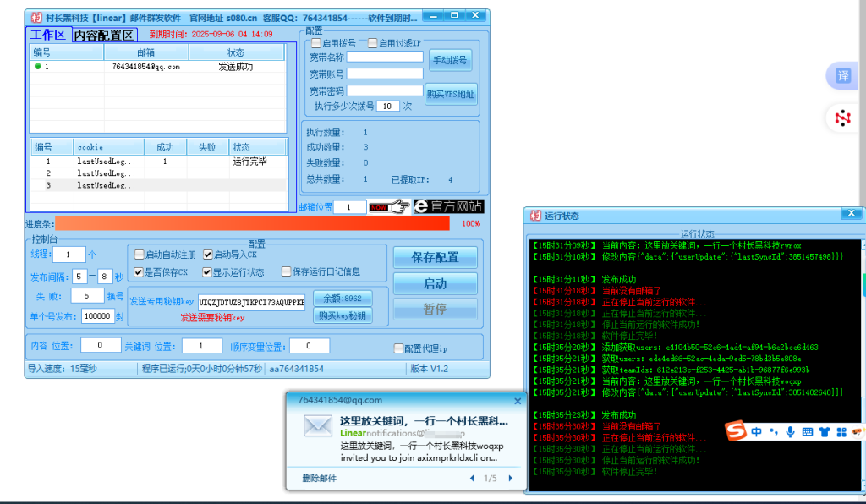Switch to the 内容配置区 tab
This screenshot has height=504, width=866.
106,35
